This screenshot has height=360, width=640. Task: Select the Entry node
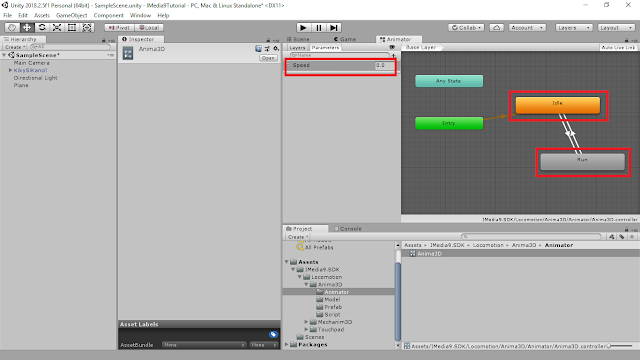pyautogui.click(x=449, y=123)
